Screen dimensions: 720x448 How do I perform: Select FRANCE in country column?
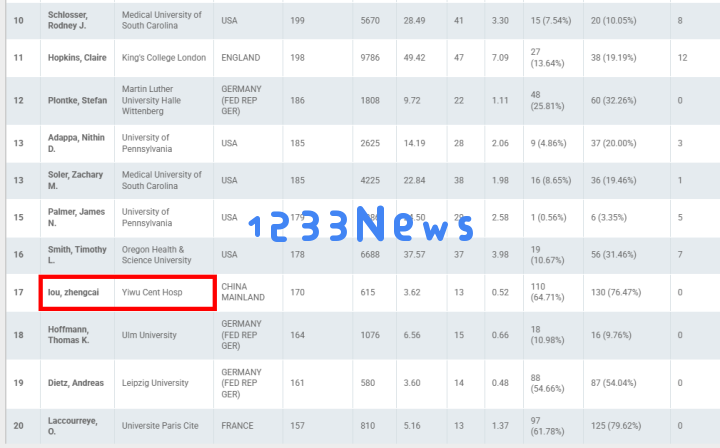coord(238,426)
